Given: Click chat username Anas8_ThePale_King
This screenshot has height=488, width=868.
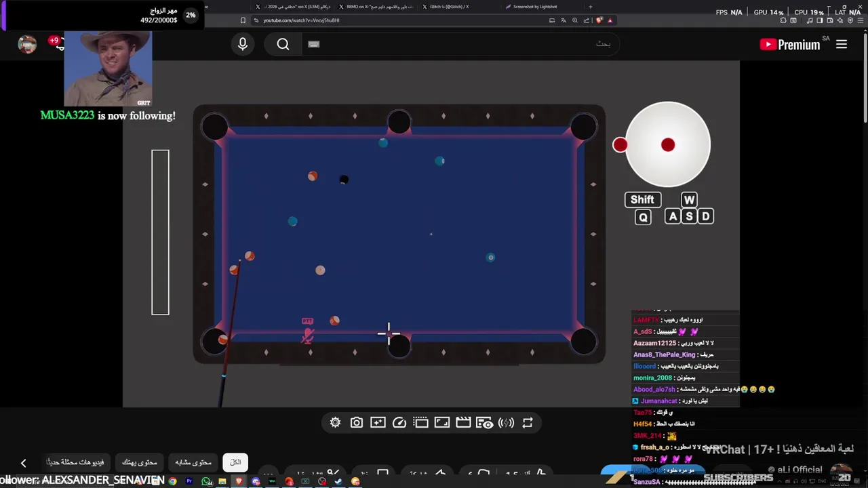Looking at the screenshot, I should click(665, 354).
